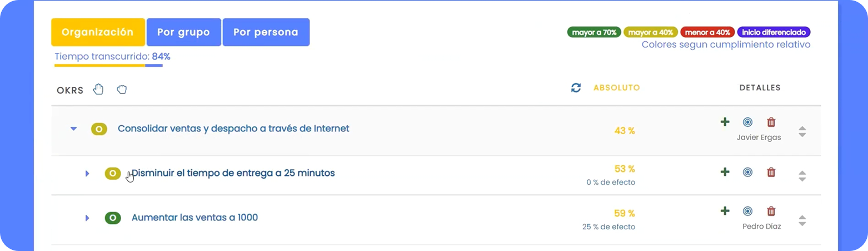Screen dimensions: 868x251
Task: Click reorder arrows on Disminuir el tiempo row
Action: 802,176
